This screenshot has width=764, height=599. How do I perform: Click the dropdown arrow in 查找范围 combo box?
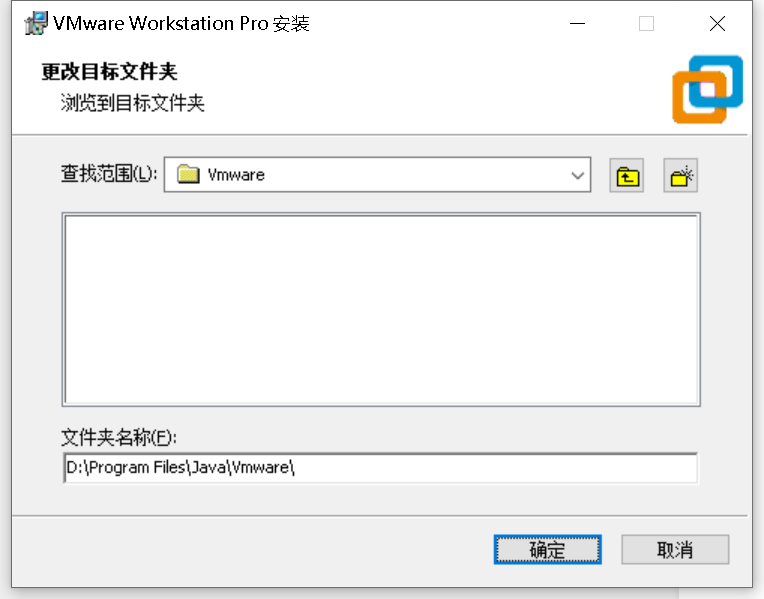pos(578,175)
